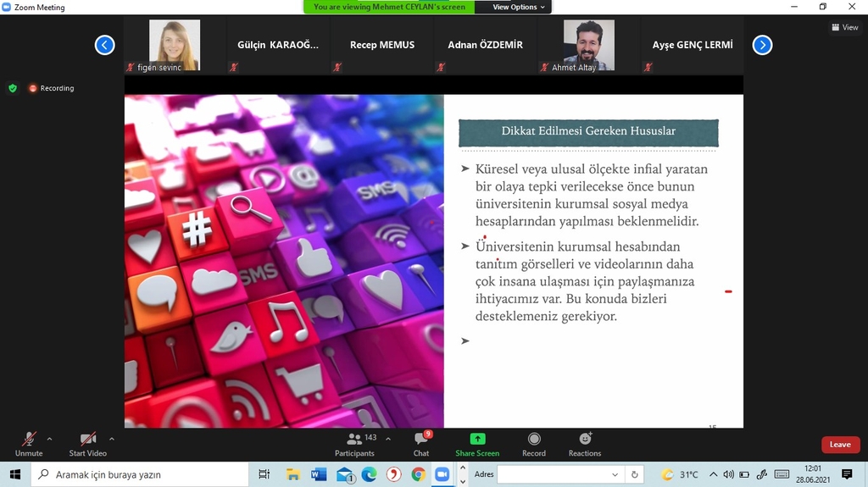Click the Recording indicator
The width and height of the screenshot is (868, 487).
(52, 88)
